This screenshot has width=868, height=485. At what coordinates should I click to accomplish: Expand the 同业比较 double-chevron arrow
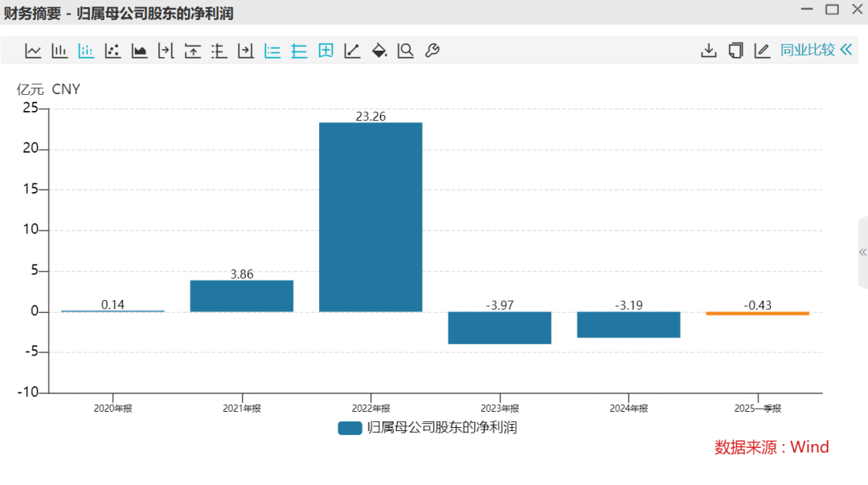click(x=845, y=50)
